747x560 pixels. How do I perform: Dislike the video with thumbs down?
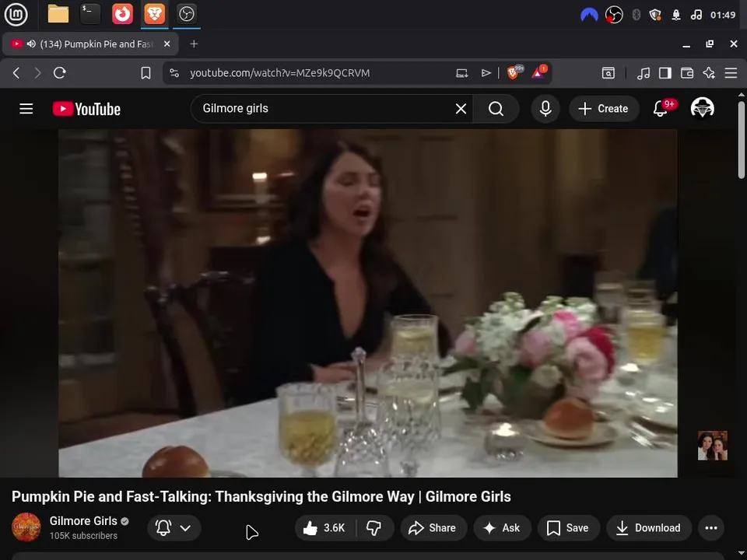[374, 527]
